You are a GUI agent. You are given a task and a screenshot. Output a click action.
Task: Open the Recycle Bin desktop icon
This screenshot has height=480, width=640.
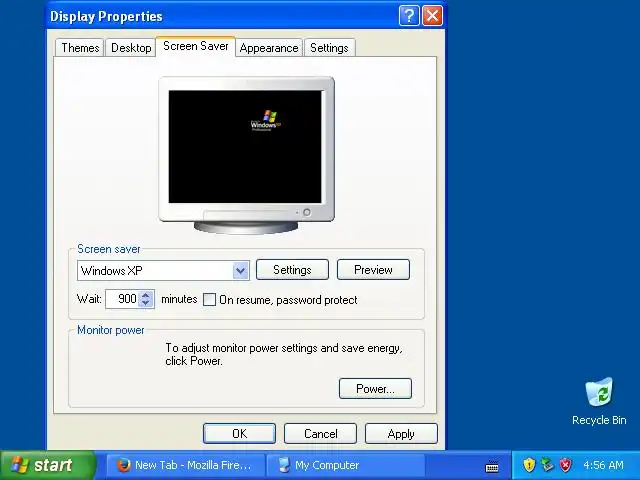point(599,402)
